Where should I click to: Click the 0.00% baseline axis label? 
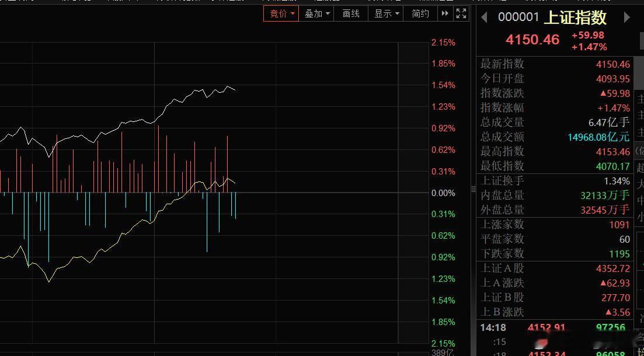[443, 193]
